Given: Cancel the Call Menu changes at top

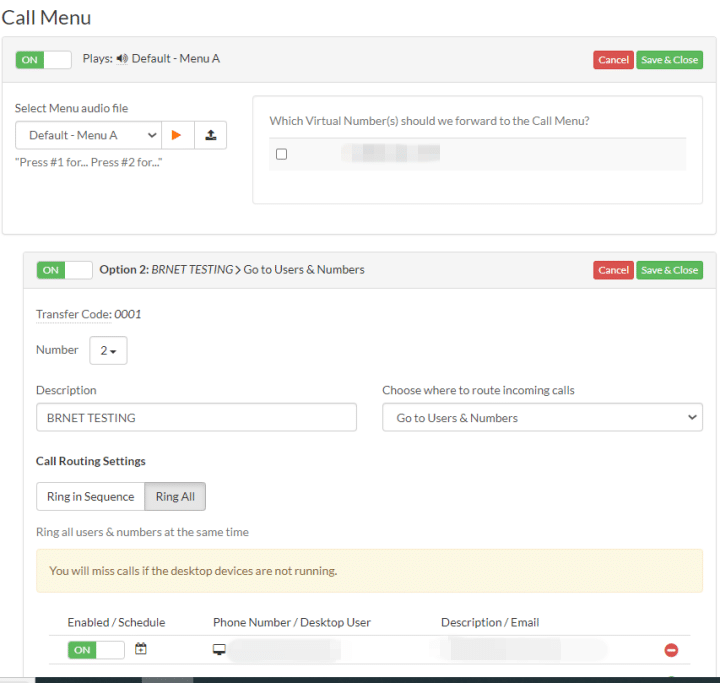Looking at the screenshot, I should click(613, 60).
